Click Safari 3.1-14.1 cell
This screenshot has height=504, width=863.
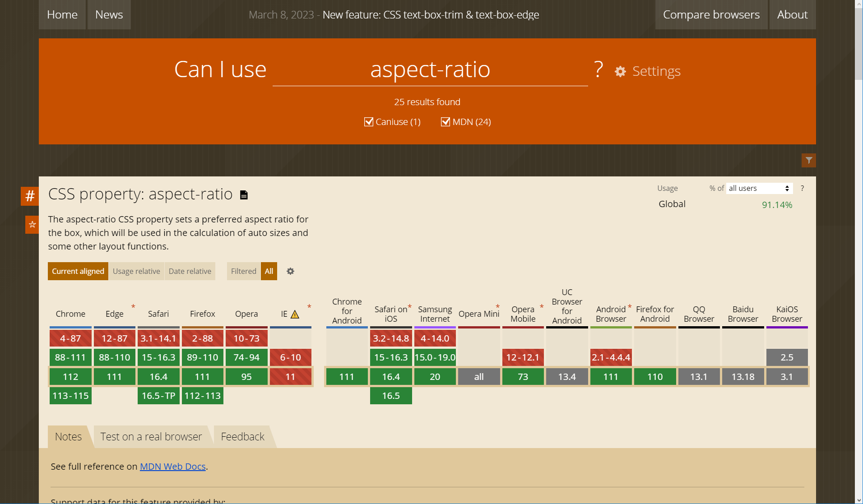click(158, 338)
